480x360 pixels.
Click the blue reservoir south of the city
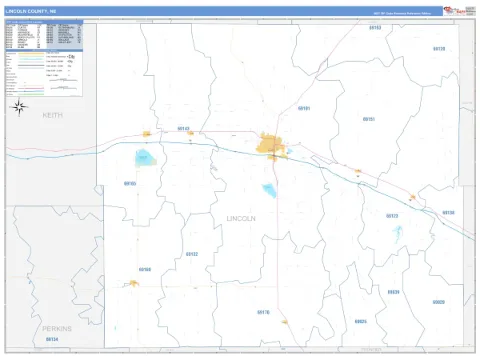[270, 190]
